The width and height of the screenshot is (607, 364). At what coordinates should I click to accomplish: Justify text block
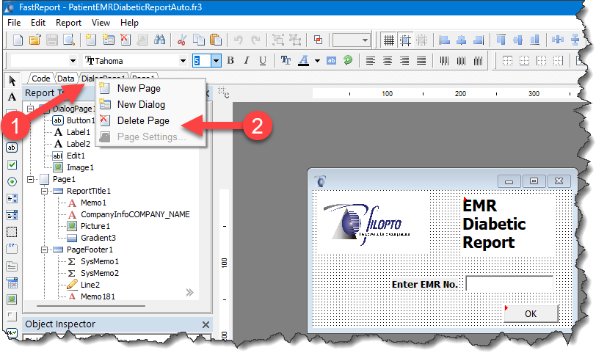(421, 60)
